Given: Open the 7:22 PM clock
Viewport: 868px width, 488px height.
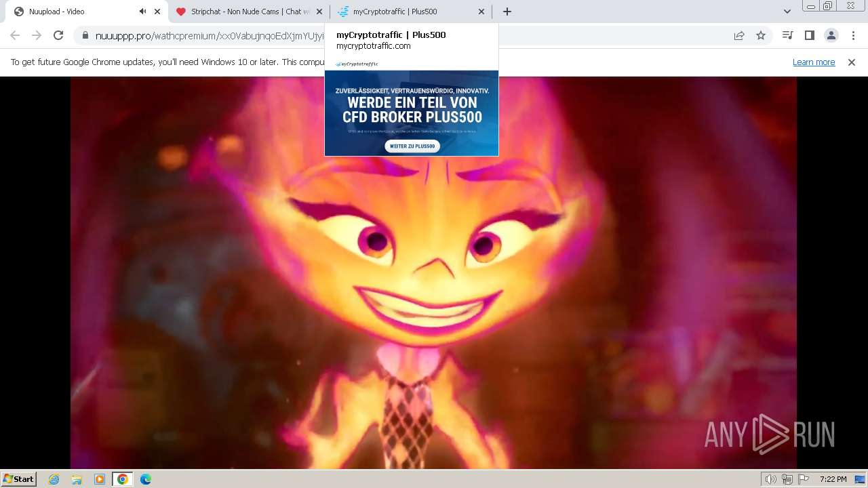Looking at the screenshot, I should pyautogui.click(x=833, y=479).
